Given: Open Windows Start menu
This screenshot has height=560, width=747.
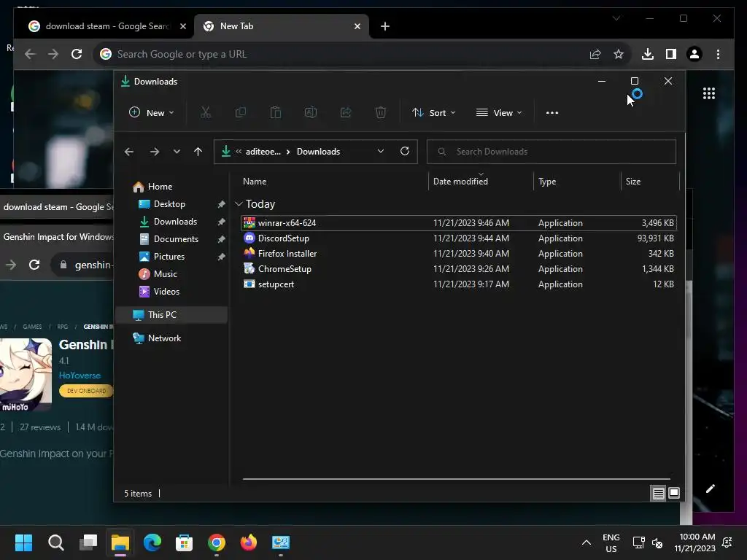Looking at the screenshot, I should coord(23,542).
